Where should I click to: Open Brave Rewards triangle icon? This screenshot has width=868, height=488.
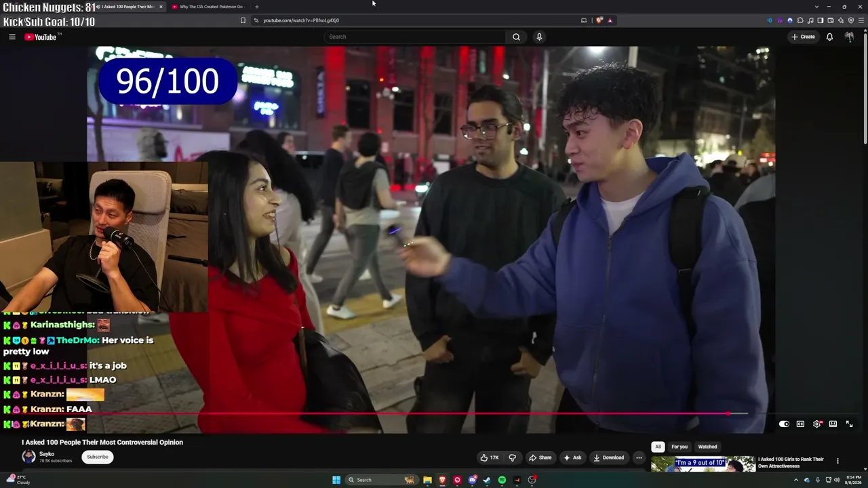click(610, 20)
